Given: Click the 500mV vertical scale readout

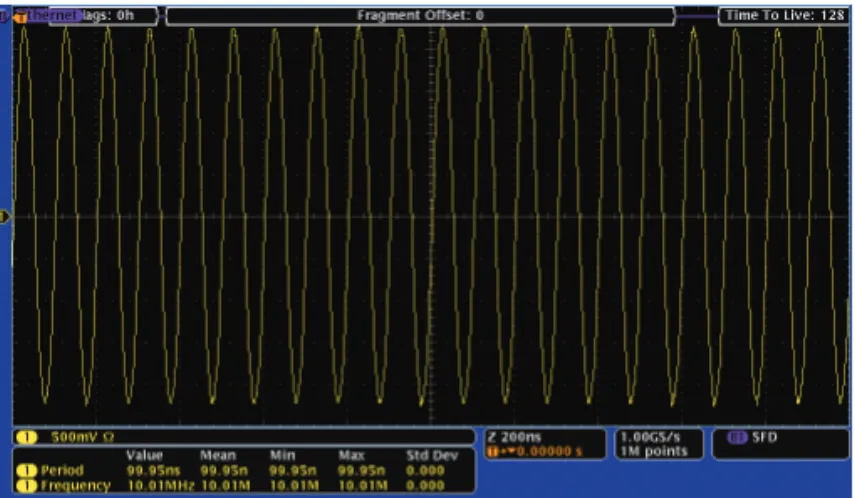Looking at the screenshot, I should pos(82,437).
